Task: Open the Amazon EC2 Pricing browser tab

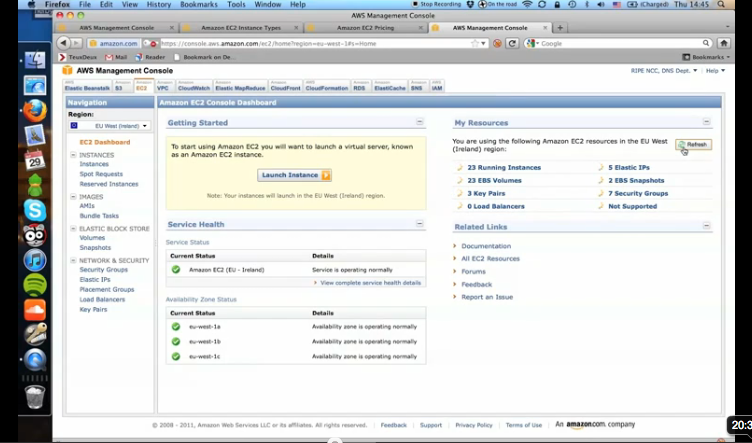Action: click(365, 28)
